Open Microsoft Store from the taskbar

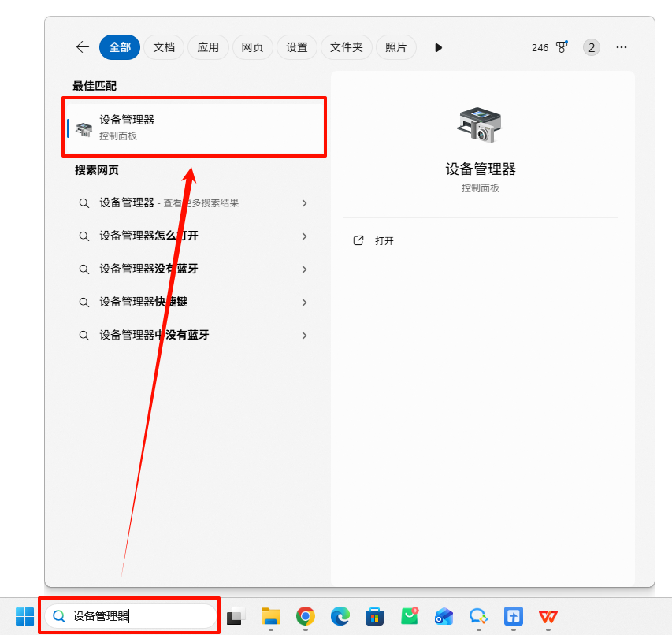[374, 615]
